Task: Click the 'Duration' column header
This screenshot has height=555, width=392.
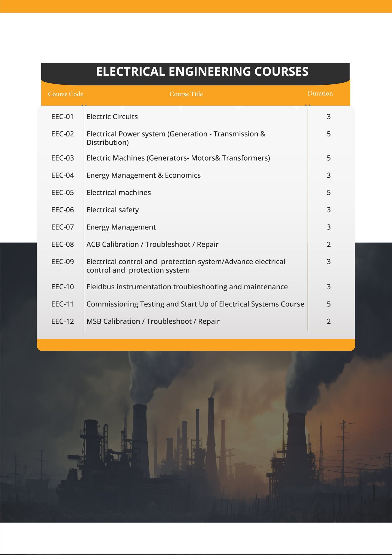Action: coord(320,93)
